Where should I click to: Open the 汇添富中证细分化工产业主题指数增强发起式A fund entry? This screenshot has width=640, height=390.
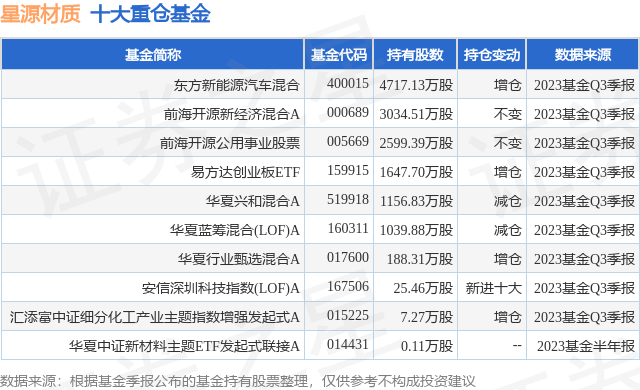coord(155,317)
